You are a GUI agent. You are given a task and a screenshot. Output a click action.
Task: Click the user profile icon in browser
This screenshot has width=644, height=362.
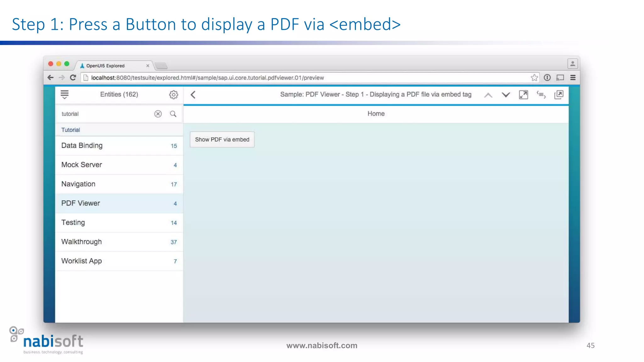click(573, 64)
